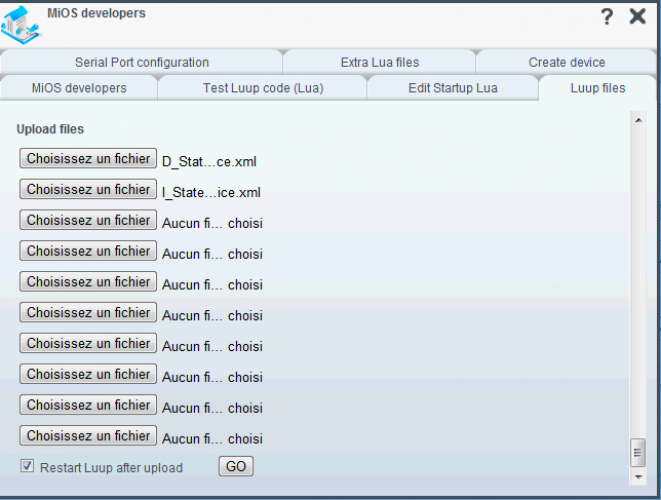Click fifth Choisissez un fichier button
Screen dimensions: 661x500
[88, 282]
